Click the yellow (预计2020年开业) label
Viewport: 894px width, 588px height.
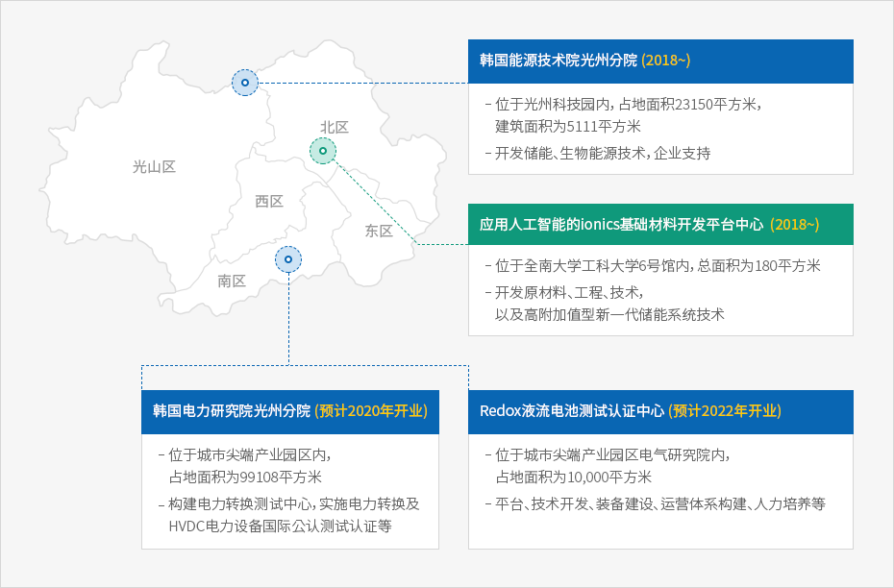click(371, 411)
